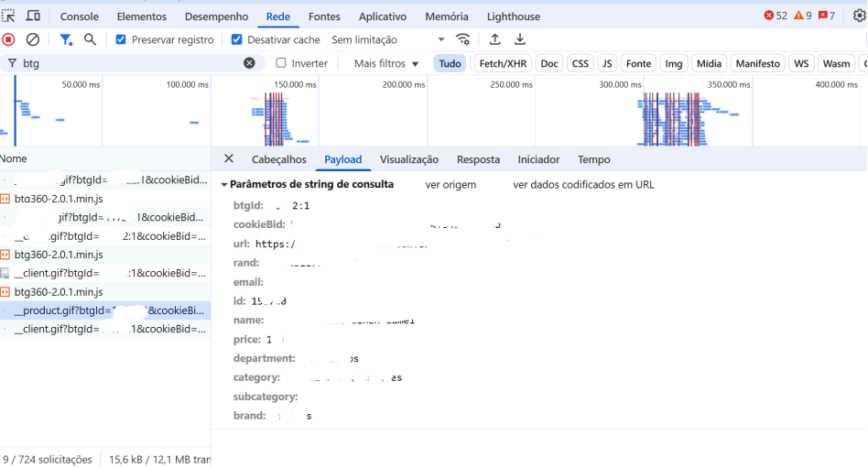868x468 pixels.
Task: Clear the btg filter text
Action: coord(249,63)
